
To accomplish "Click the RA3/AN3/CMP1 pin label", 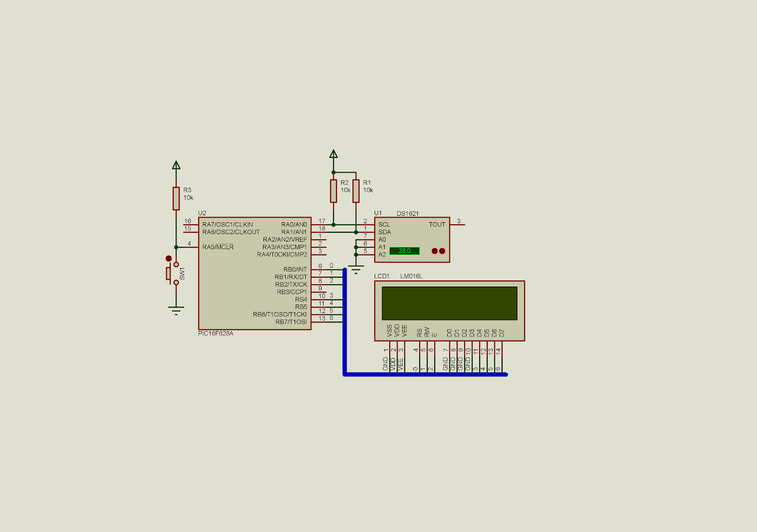I will [285, 247].
